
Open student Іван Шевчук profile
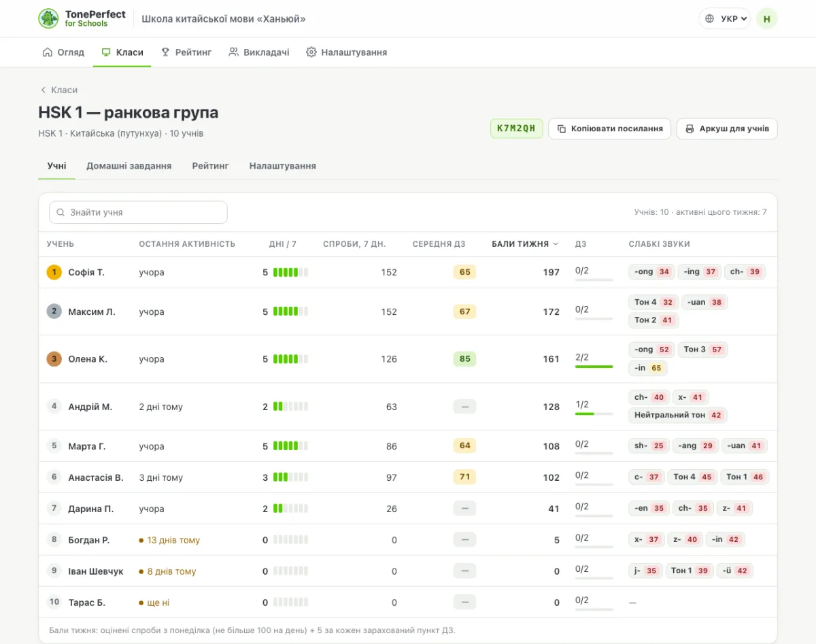[96, 571]
